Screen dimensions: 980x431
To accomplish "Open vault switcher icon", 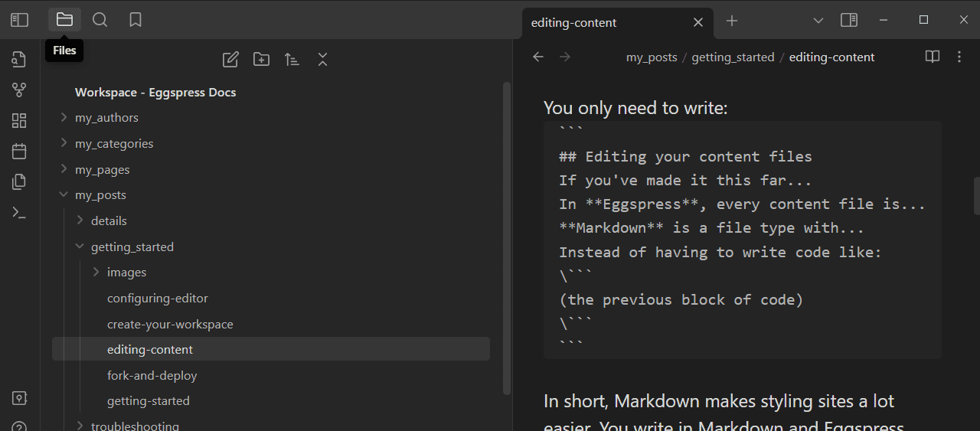I will (20, 398).
